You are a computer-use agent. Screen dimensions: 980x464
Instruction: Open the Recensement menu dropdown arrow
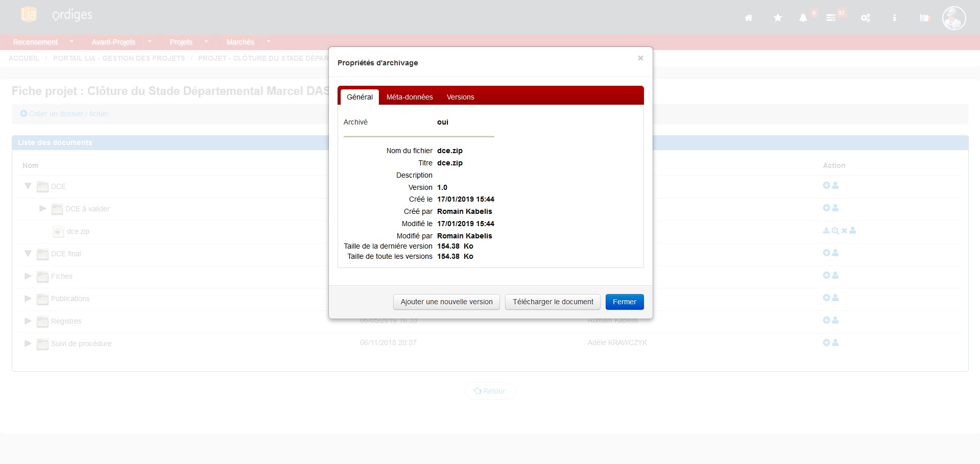71,42
